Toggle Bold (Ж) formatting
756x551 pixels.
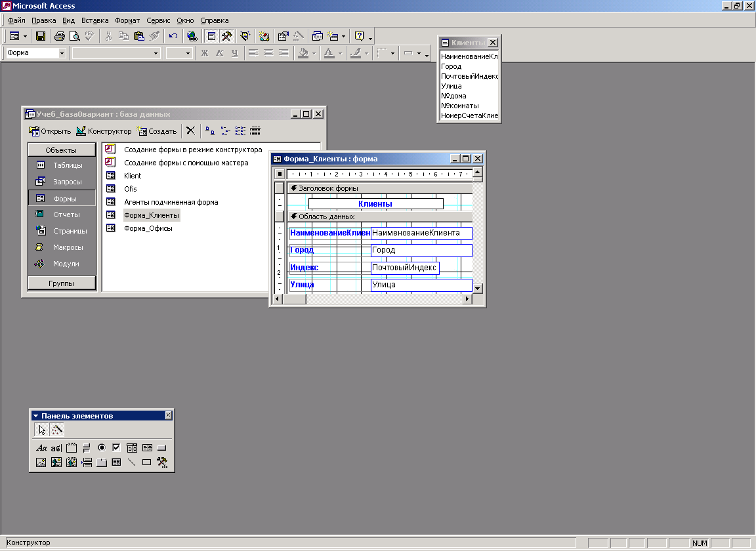click(205, 53)
